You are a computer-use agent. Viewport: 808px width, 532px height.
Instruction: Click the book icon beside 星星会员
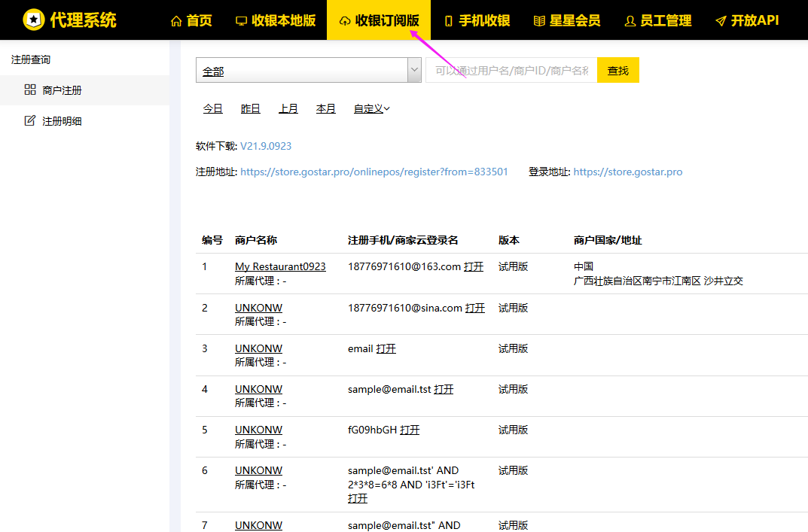coord(539,21)
